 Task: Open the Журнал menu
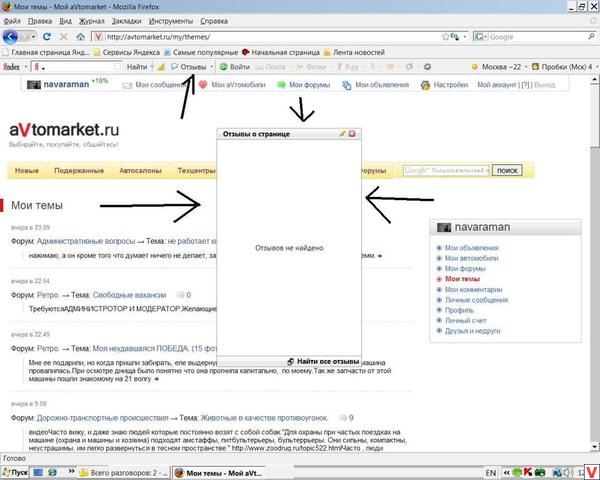coord(91,21)
